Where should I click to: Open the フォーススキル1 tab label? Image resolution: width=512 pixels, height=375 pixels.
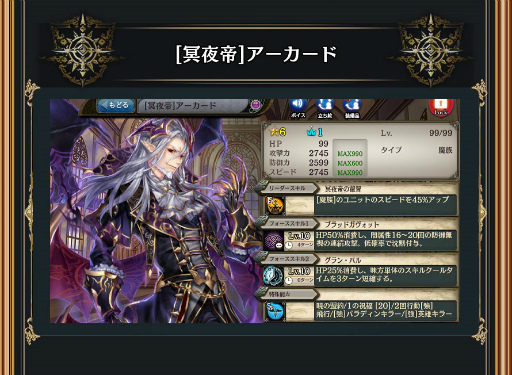(288, 224)
